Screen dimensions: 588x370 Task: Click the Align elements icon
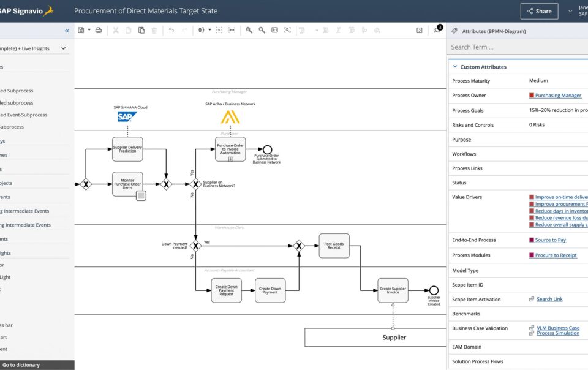click(x=202, y=30)
